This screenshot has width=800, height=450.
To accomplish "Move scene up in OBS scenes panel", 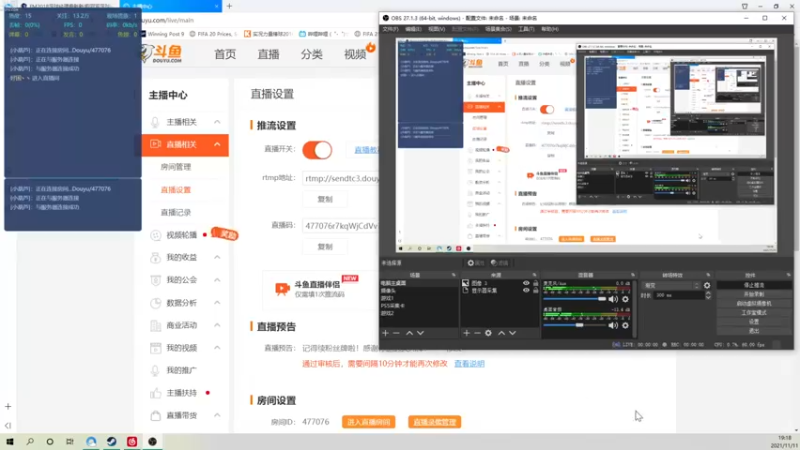I will click(409, 333).
